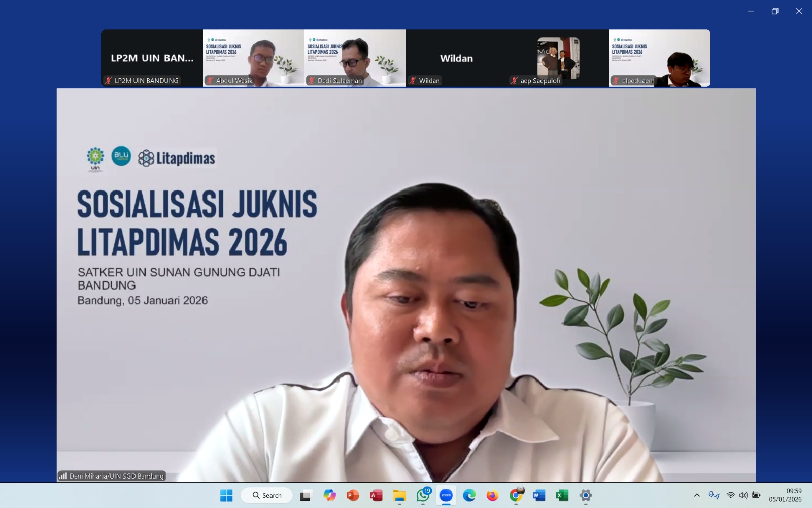
Task: Open Firefox from the taskbar
Action: click(492, 495)
